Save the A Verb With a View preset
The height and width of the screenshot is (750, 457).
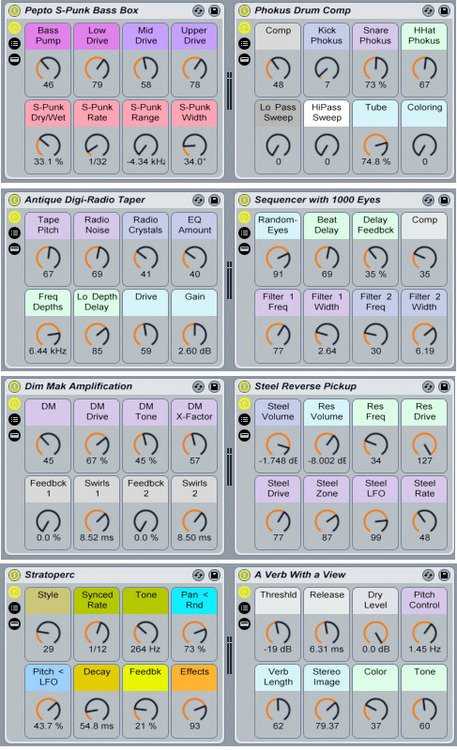(x=444, y=574)
